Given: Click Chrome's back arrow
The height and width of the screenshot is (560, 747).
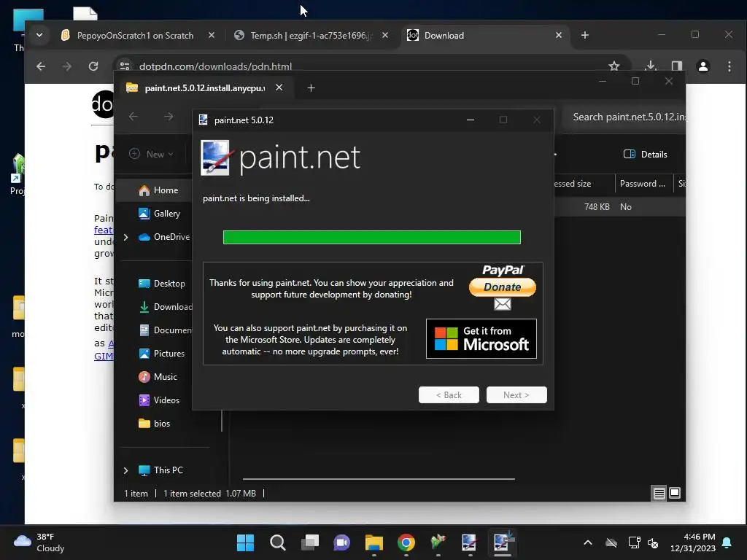Looking at the screenshot, I should pyautogui.click(x=41, y=66).
